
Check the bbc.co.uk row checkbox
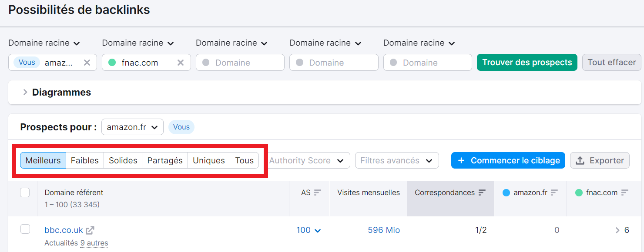pos(25,229)
